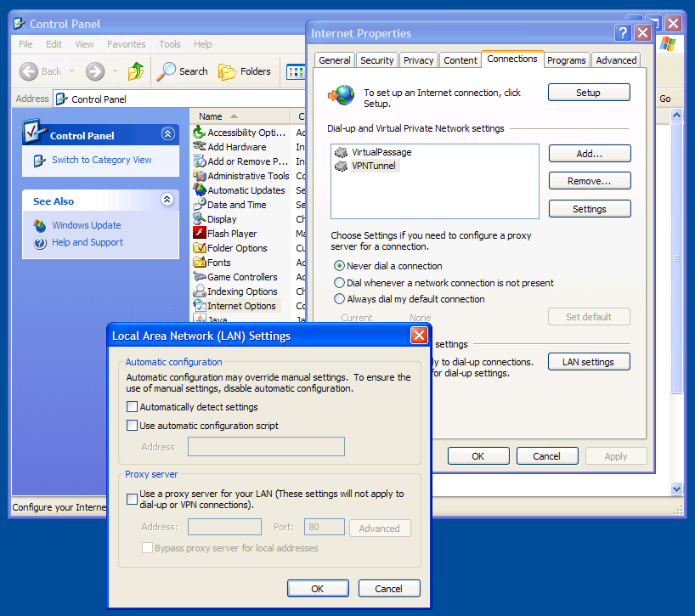
Task: Click the Windows Update link
Action: pyautogui.click(x=87, y=225)
